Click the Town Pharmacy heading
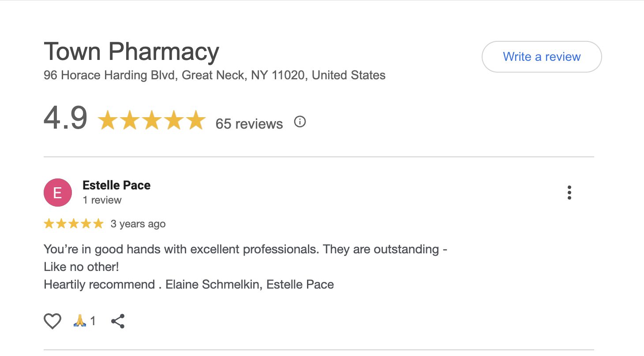644x356 pixels. click(131, 52)
